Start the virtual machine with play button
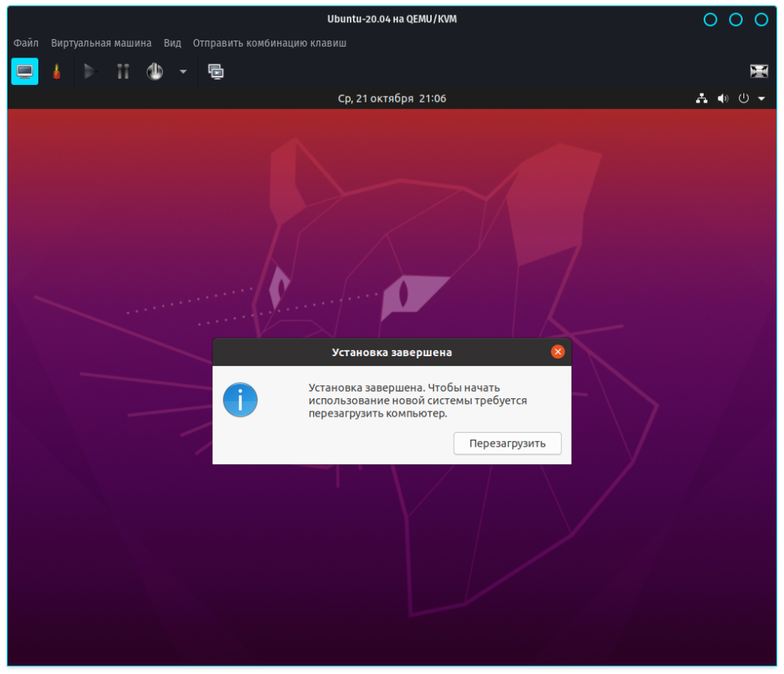This screenshot has width=784, height=674. 90,71
